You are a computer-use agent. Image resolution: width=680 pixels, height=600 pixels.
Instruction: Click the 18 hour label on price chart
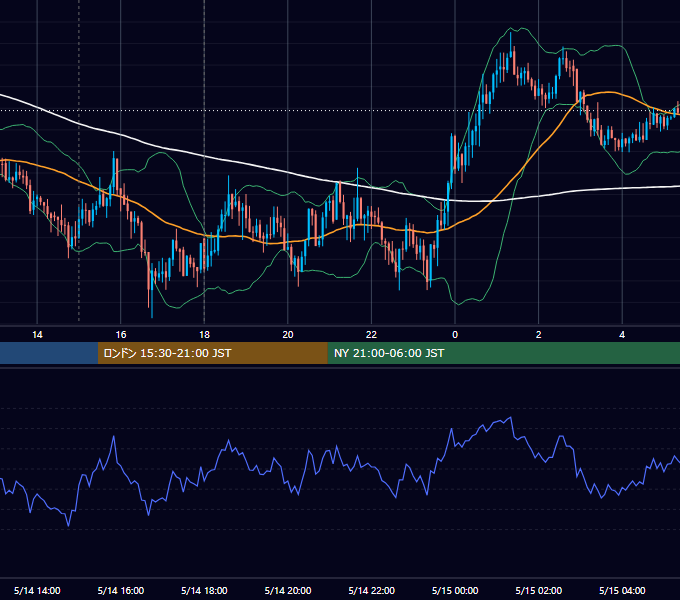(x=204, y=334)
